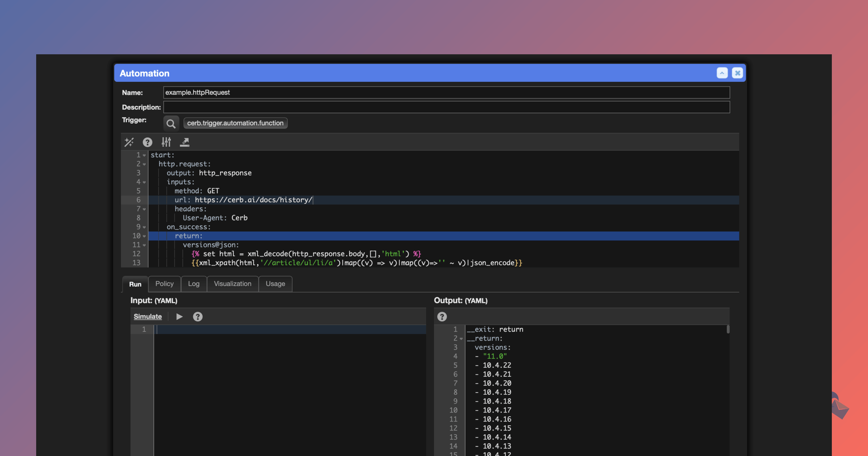This screenshot has height=456, width=868.
Task: Focus the Name field with example.httpRequest
Action: coord(446,93)
